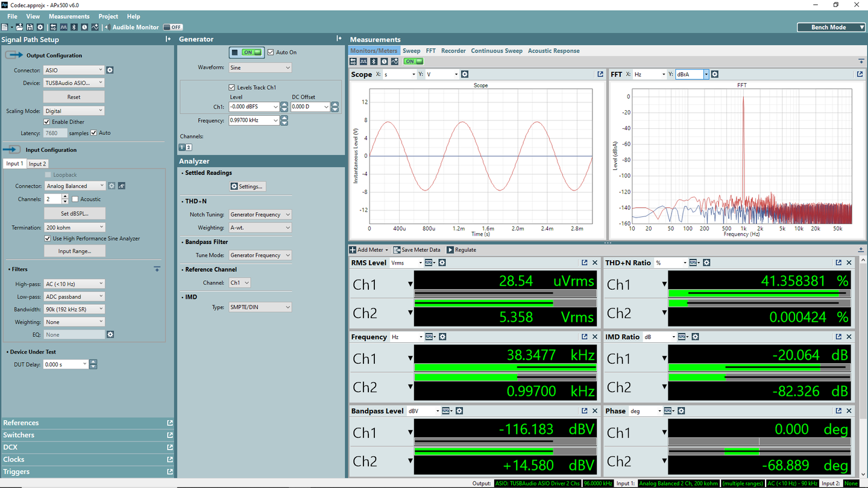Disable the Levels Track Ch1 checkbox
Image resolution: width=868 pixels, height=488 pixels.
pyautogui.click(x=232, y=87)
